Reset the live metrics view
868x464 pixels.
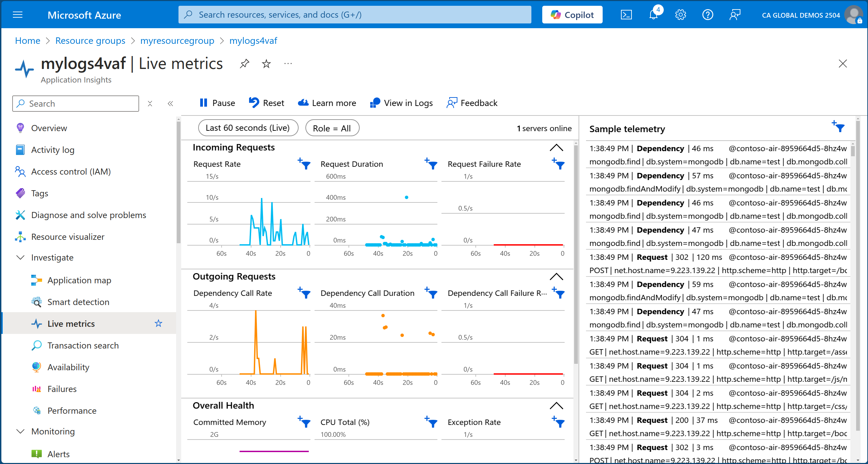(266, 103)
